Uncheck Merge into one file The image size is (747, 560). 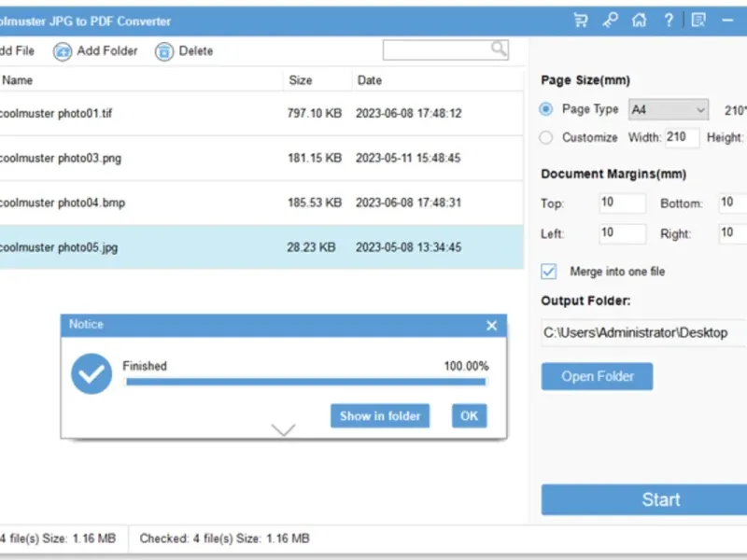coord(549,272)
